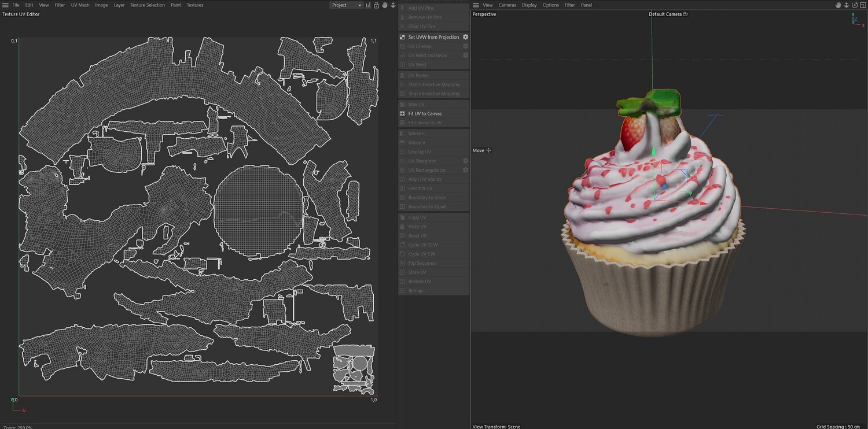This screenshot has width=868, height=429.
Task: Click the histogram icon beside Project dropdown
Action: [x=368, y=5]
